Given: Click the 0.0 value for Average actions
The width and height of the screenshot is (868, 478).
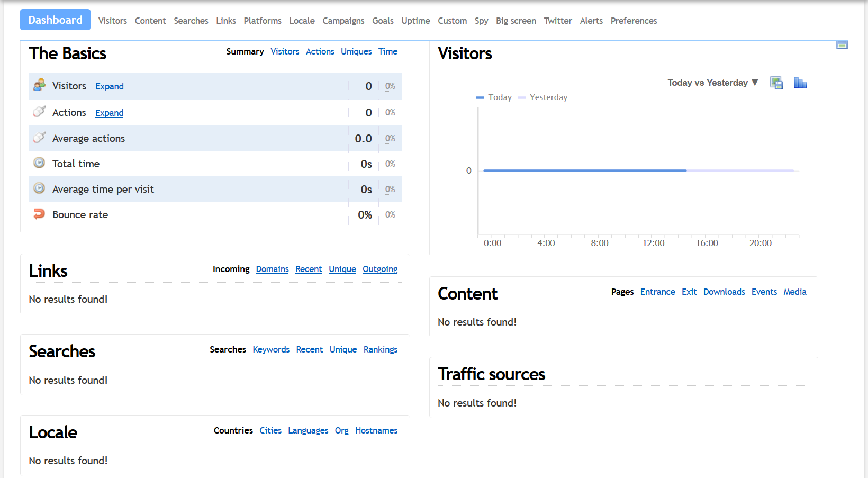Looking at the screenshot, I should (363, 138).
